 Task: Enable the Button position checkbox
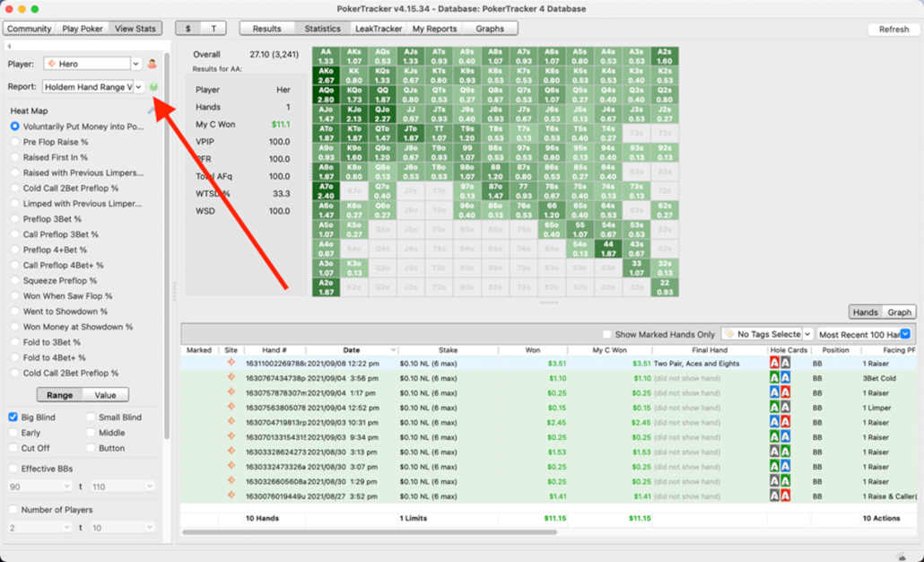[x=91, y=448]
